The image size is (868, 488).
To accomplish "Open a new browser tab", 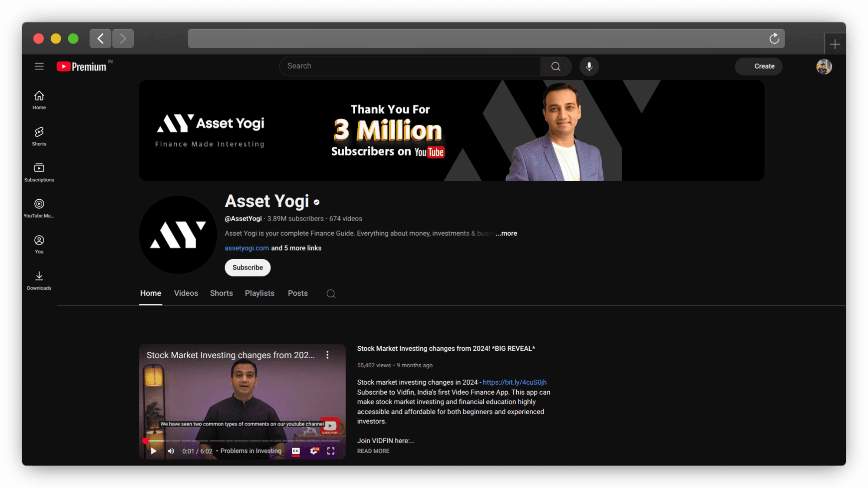I will point(835,44).
